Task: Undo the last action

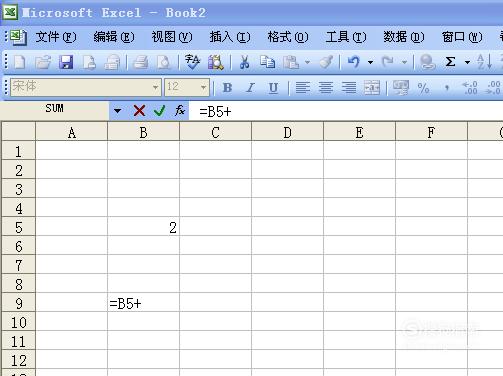Action: tap(354, 62)
